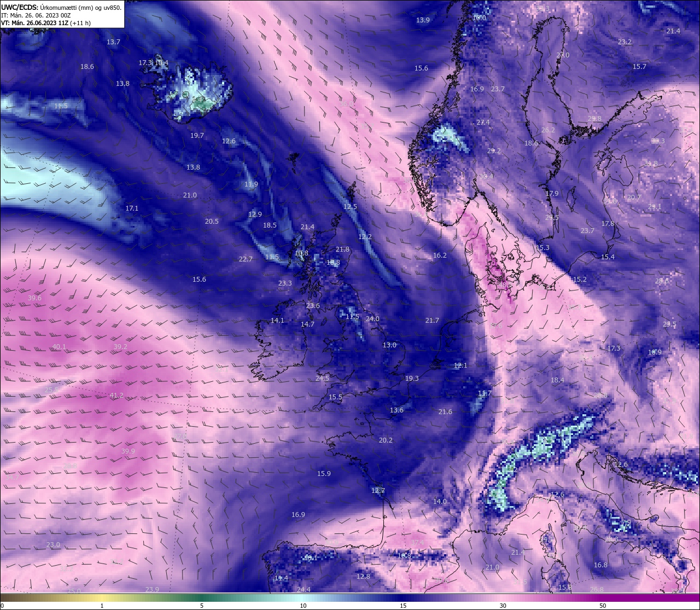Select the 20.7 value label

click(x=634, y=197)
